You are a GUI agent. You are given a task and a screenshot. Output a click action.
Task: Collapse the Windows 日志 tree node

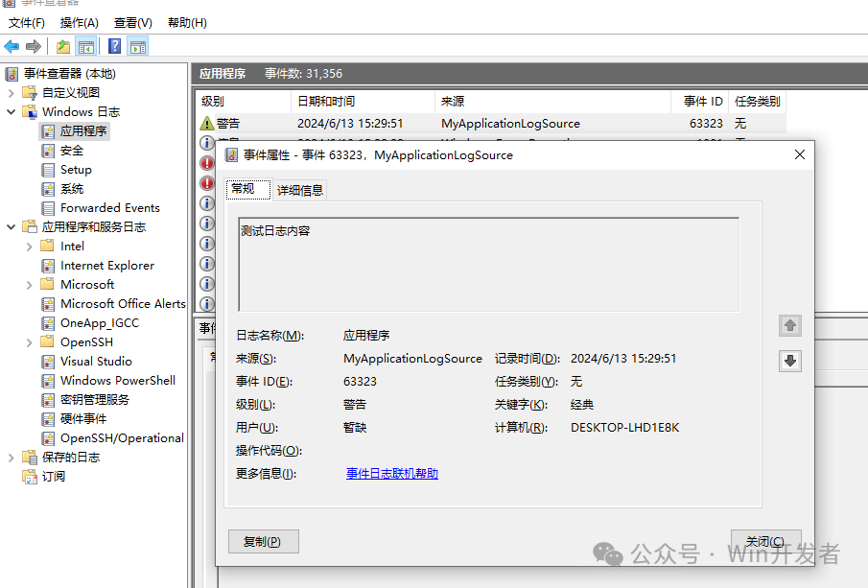tap(12, 112)
